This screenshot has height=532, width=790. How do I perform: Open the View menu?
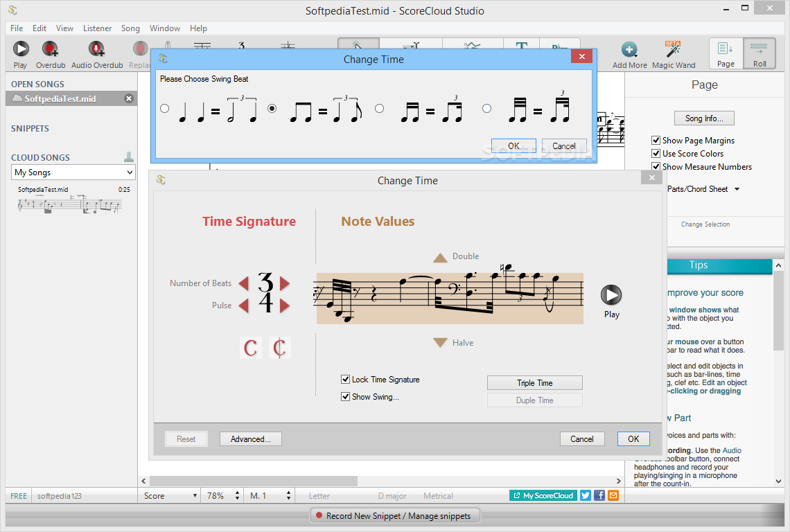pyautogui.click(x=64, y=28)
